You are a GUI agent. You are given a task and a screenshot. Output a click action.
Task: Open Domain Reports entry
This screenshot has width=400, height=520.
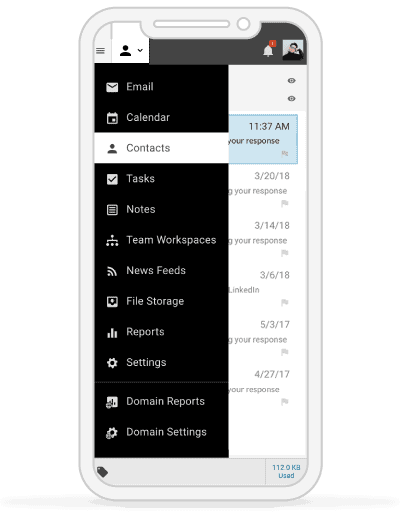click(x=161, y=401)
